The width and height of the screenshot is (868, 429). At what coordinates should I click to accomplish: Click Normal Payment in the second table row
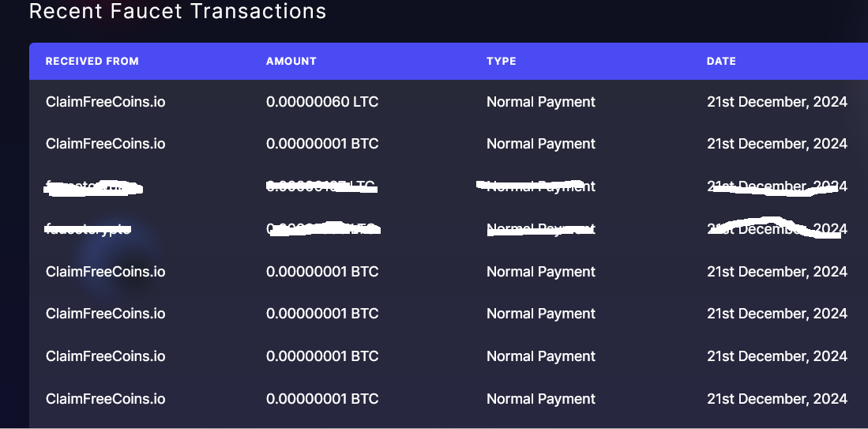tap(541, 144)
